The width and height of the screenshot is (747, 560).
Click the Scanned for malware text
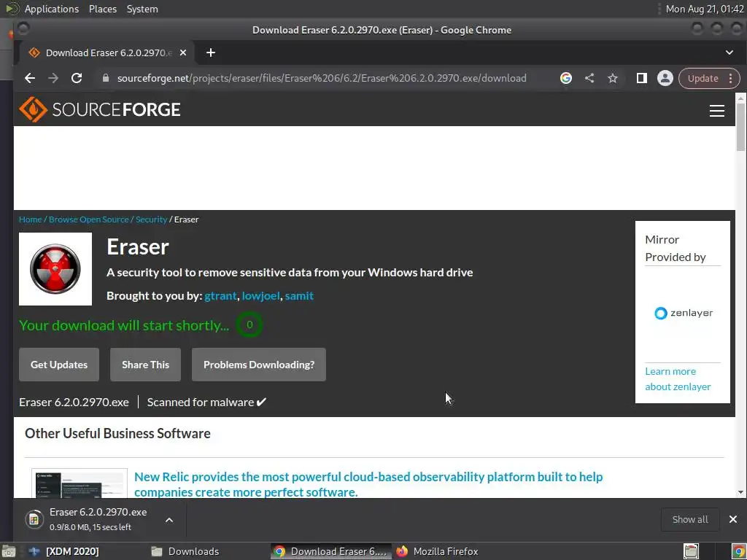click(206, 402)
